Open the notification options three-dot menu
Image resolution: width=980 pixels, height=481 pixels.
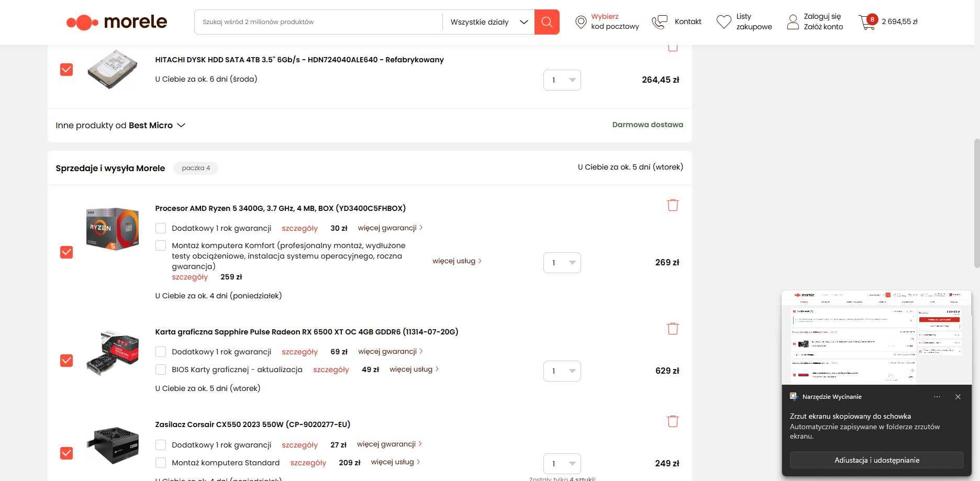click(x=937, y=397)
